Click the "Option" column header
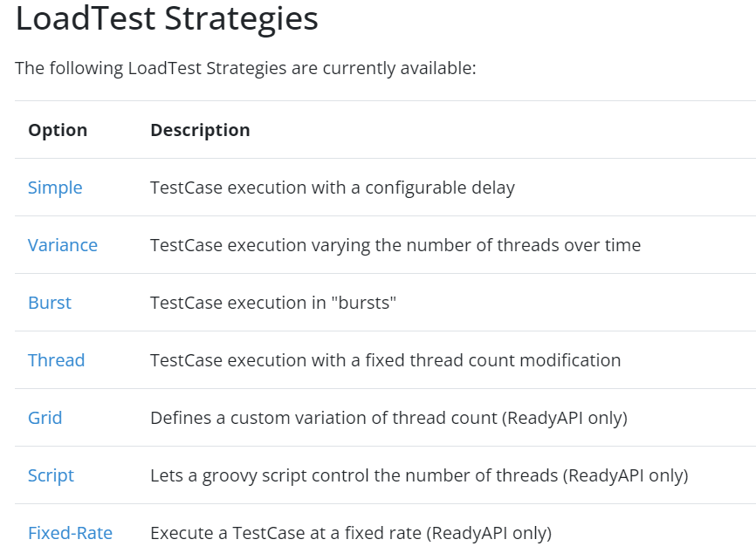Screen dimensions: 756x560 tap(58, 130)
